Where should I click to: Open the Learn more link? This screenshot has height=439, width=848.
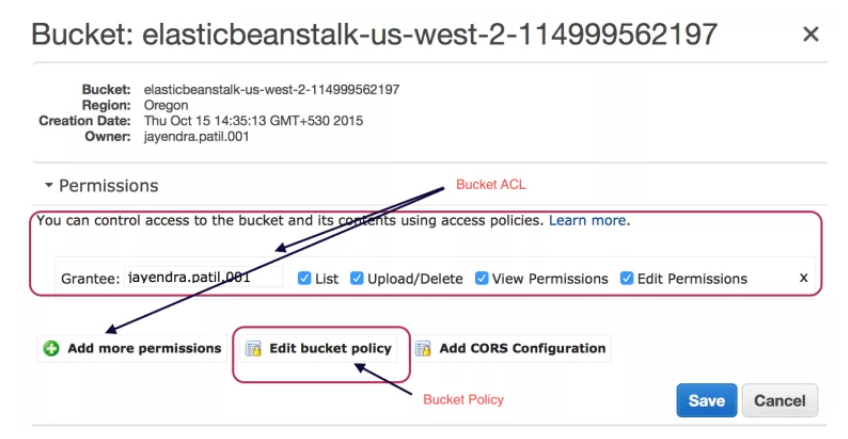coord(588,220)
